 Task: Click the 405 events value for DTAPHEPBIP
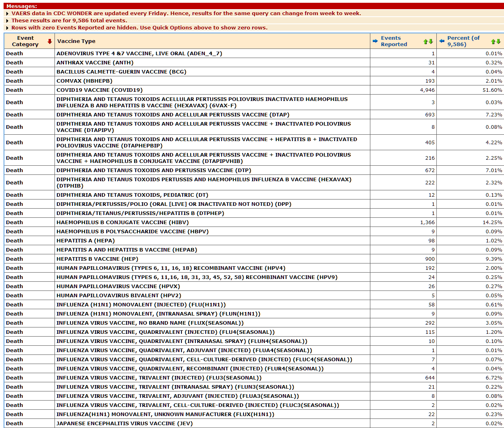[x=430, y=143]
